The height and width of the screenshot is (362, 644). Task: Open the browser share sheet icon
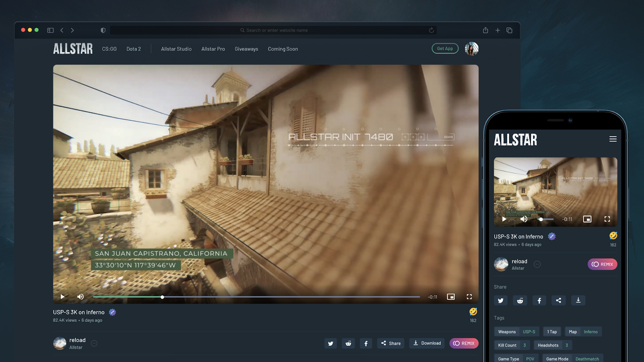(485, 30)
